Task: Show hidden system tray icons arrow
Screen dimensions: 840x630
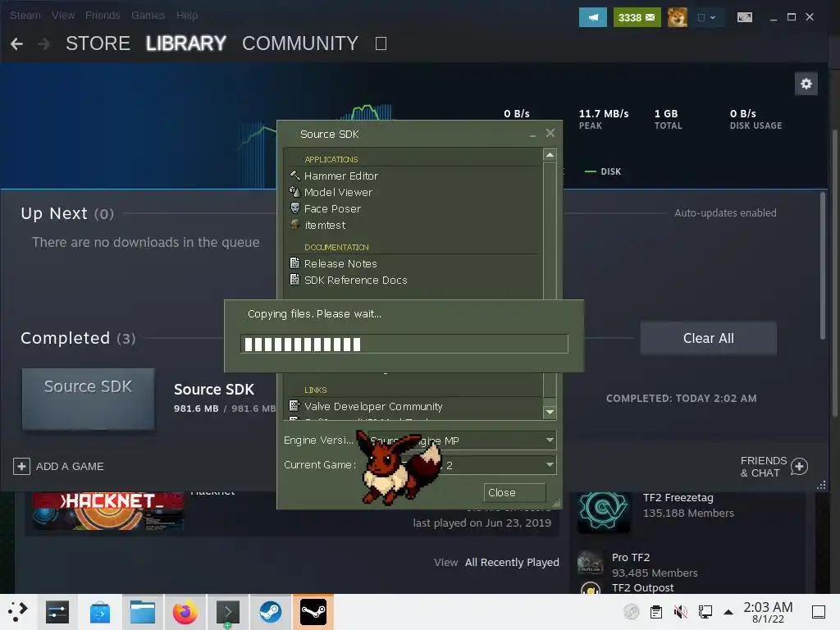Action: tap(728, 612)
